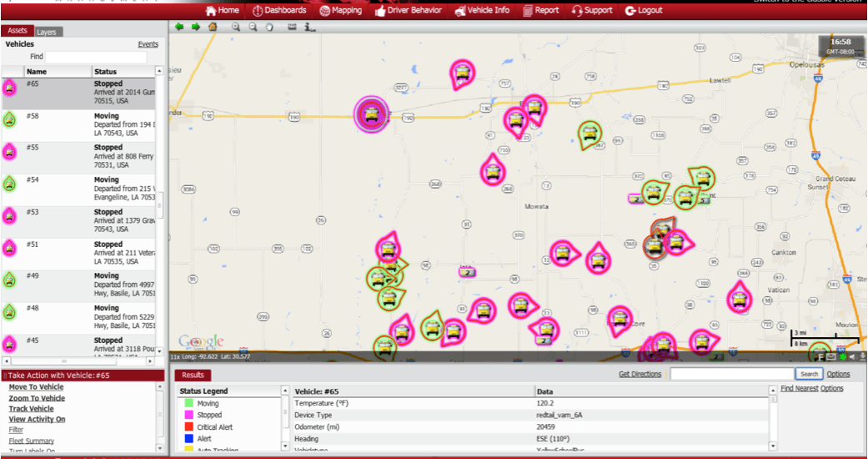Click the green back arrow in map toolbar
The height and width of the screenshot is (459, 868).
179,27
